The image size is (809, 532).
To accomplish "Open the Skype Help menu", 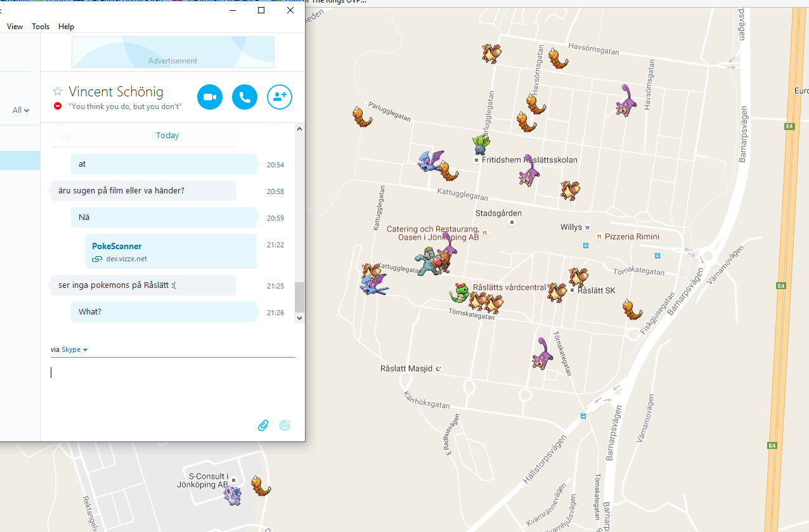I will (x=66, y=27).
